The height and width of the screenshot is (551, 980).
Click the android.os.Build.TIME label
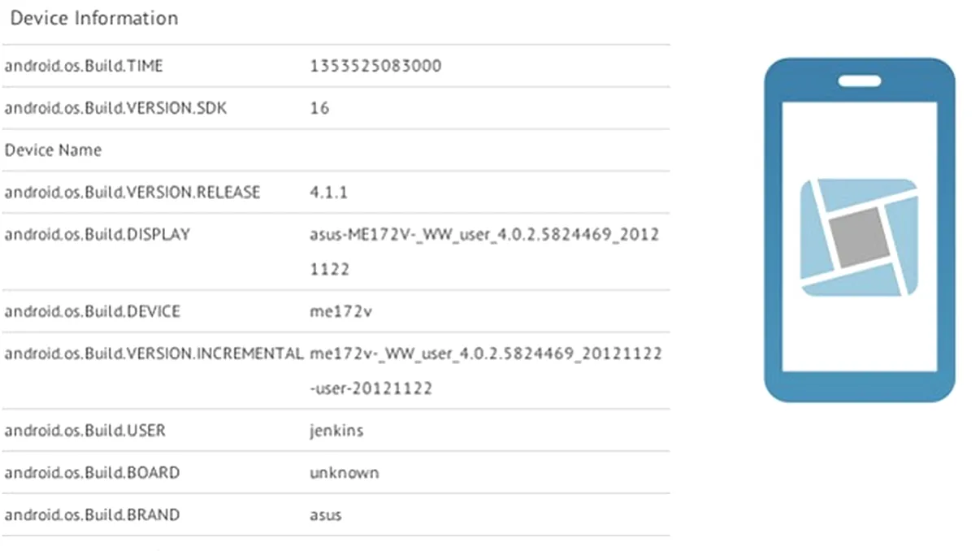(x=84, y=66)
